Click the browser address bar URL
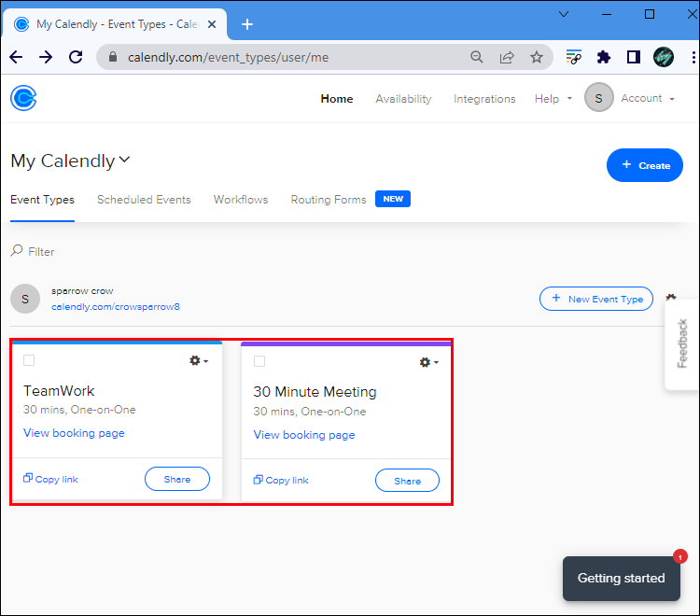The height and width of the screenshot is (616, 700). [x=228, y=57]
